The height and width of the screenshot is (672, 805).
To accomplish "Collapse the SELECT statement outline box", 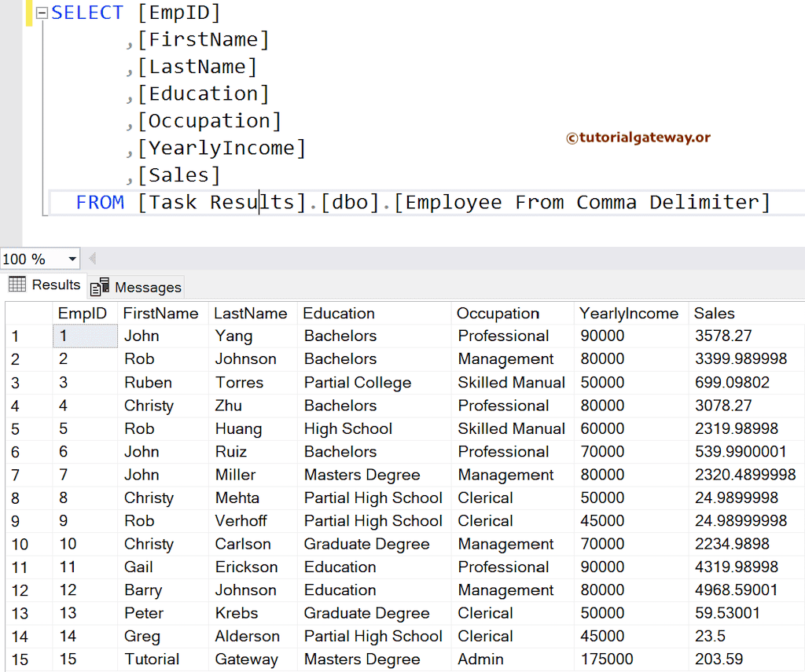I will [42, 13].
